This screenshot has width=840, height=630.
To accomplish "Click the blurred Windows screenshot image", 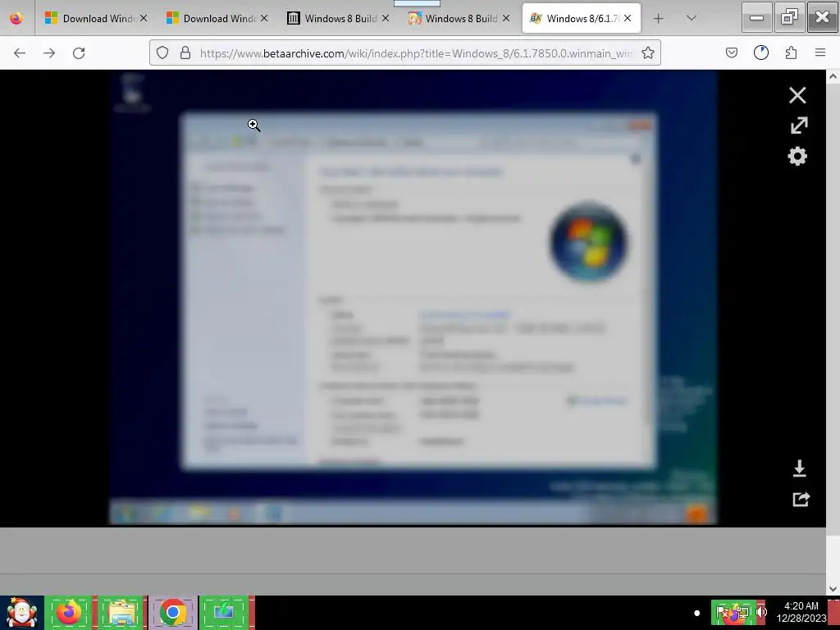I will (413, 297).
